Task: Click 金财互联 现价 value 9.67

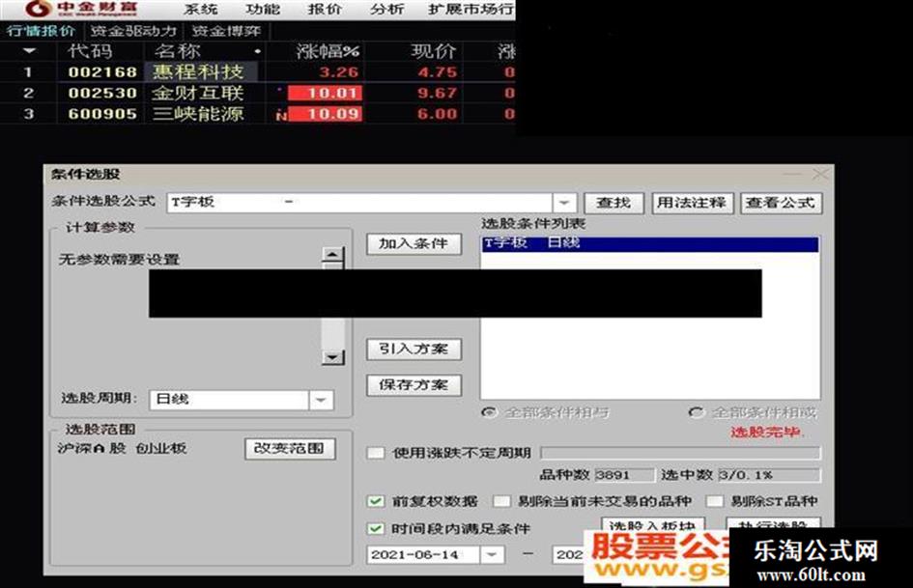Action: pos(438,93)
